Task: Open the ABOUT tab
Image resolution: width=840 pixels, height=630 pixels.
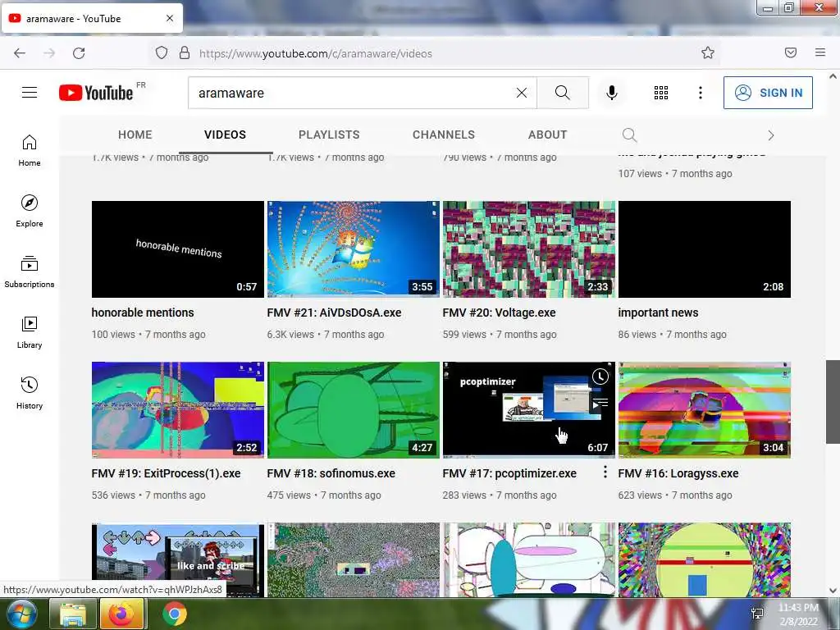Action: tap(547, 135)
